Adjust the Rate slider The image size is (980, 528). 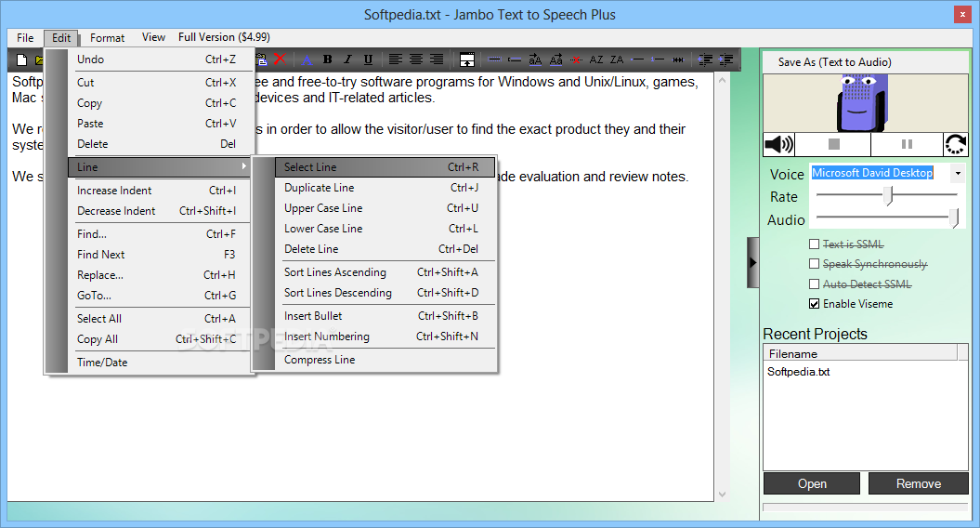click(889, 196)
